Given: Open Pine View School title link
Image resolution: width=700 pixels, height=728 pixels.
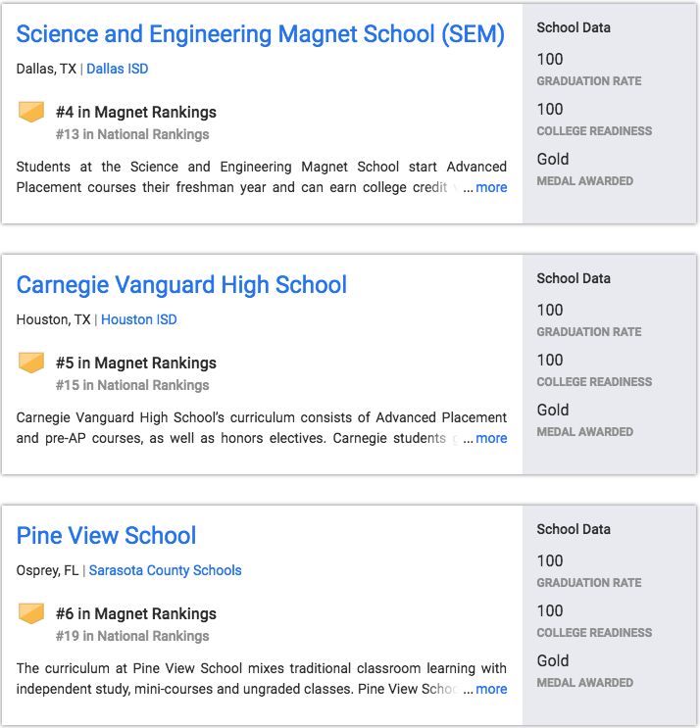Looking at the screenshot, I should (106, 536).
